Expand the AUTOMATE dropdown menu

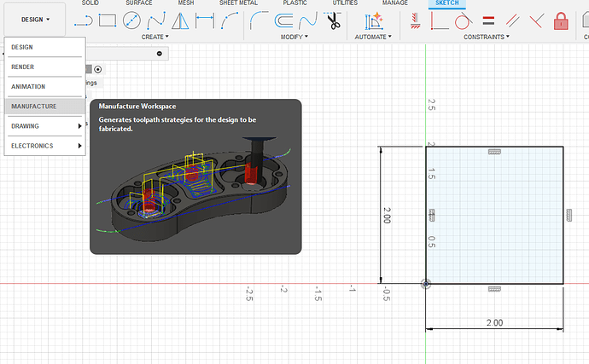[x=373, y=37]
